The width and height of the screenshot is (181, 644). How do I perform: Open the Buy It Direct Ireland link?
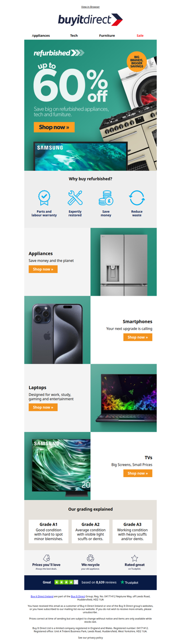point(42,596)
